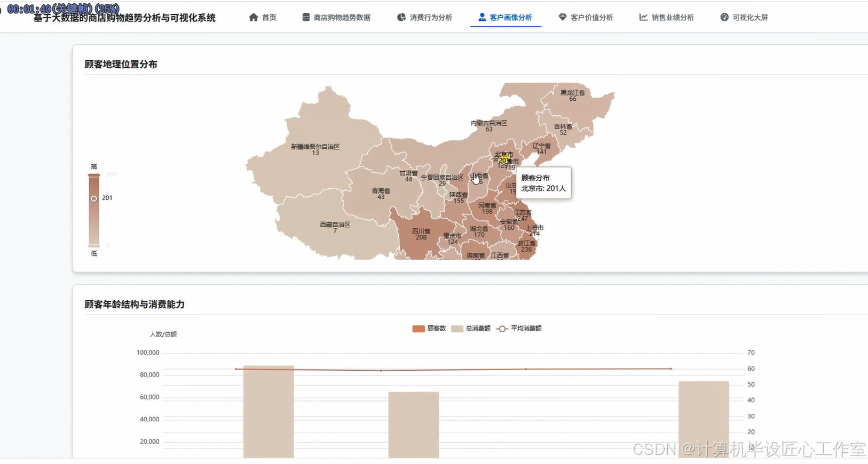Select 黑龙江省 on the map

pyautogui.click(x=572, y=95)
